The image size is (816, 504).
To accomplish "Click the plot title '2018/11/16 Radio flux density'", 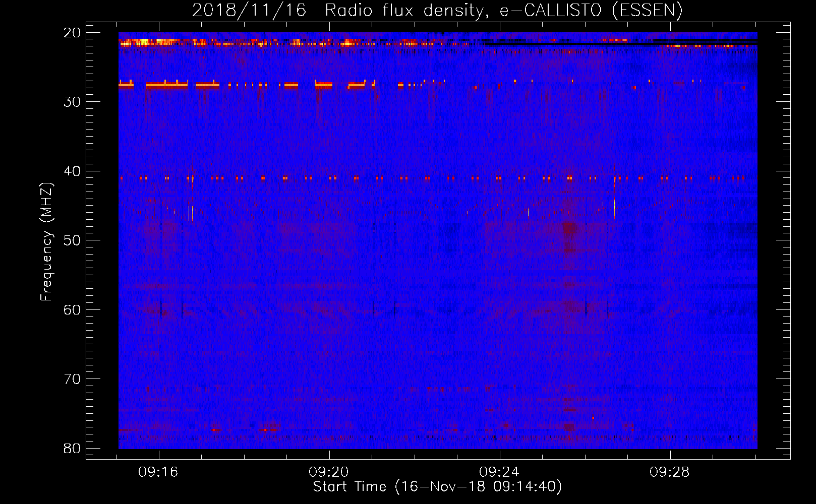I will (x=340, y=11).
